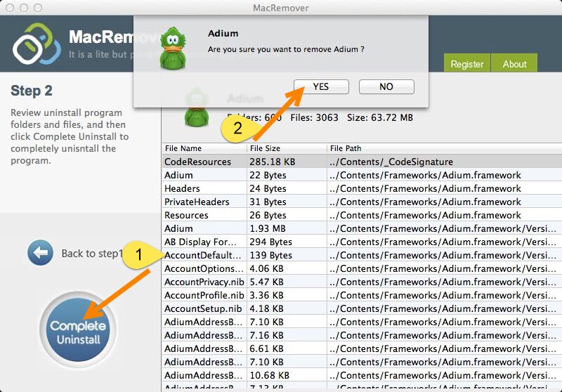Confirm removal with the YES button
Viewport: 562px width, 392px height.
[321, 86]
